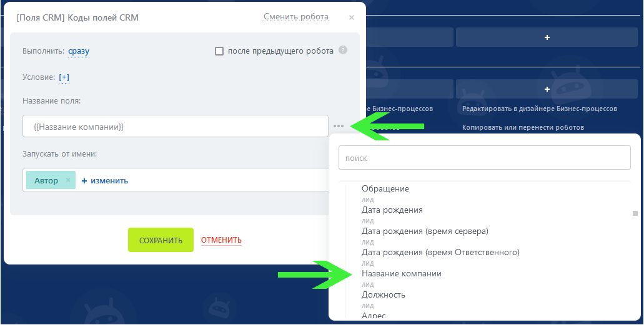The width and height of the screenshot is (644, 325).
Task: Open the Выполнить сразу timing selector
Action: (79, 51)
